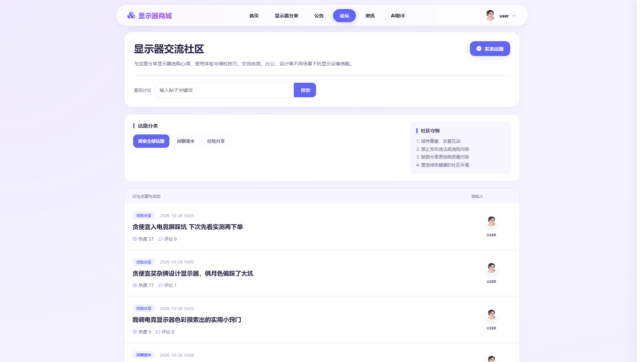The height and width of the screenshot is (362, 644).
Task: Click the 发表话题 button
Action: tap(490, 49)
